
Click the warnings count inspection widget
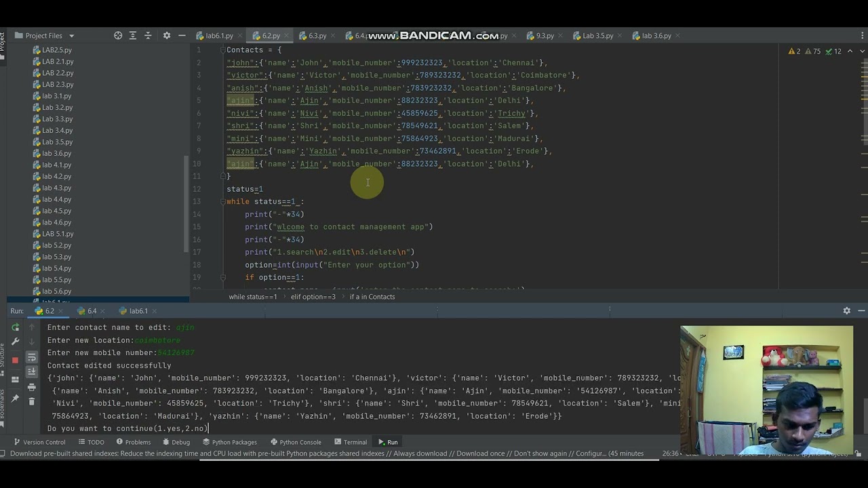coord(814,51)
